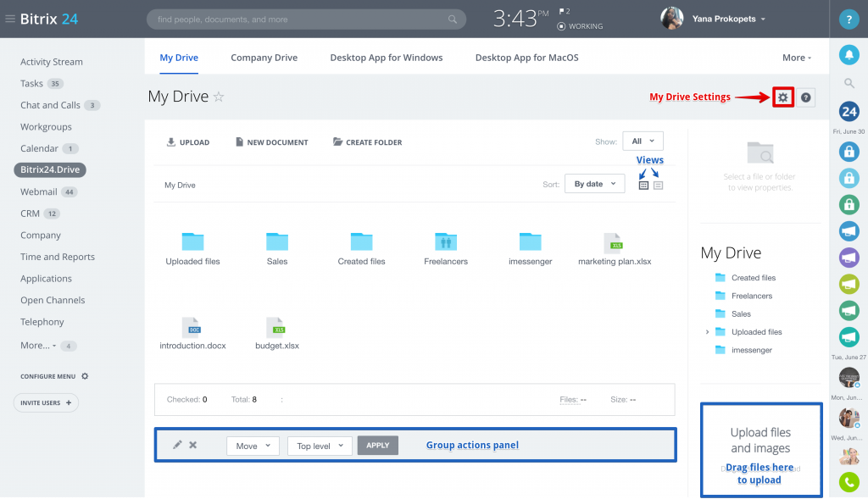Click the X delete icon in group actions

(192, 445)
